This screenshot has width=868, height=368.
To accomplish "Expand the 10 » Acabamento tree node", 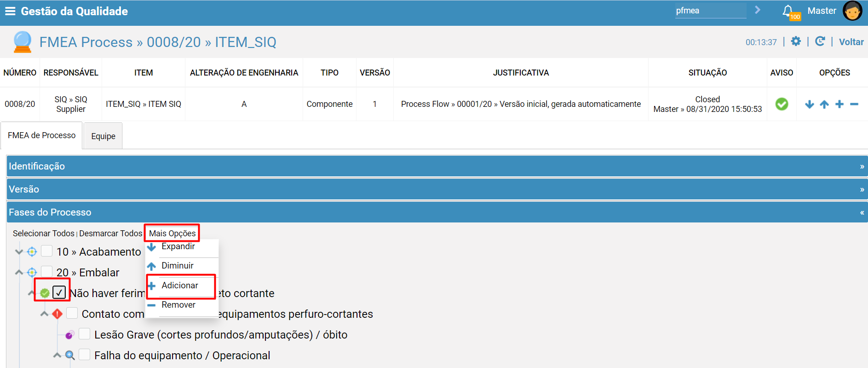I will (19, 252).
